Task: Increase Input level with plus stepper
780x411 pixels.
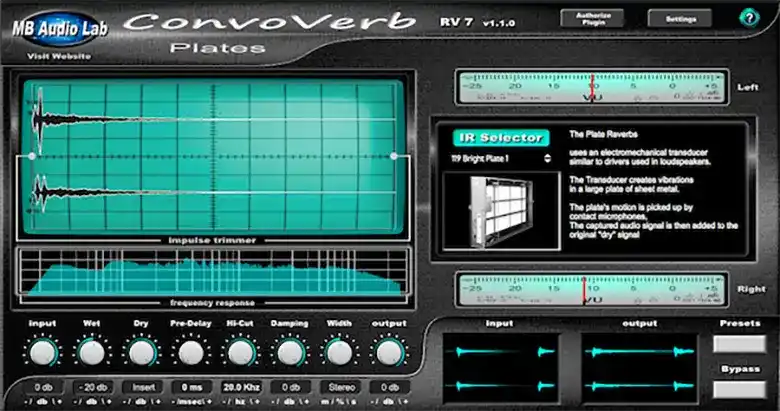Action: click(58, 401)
